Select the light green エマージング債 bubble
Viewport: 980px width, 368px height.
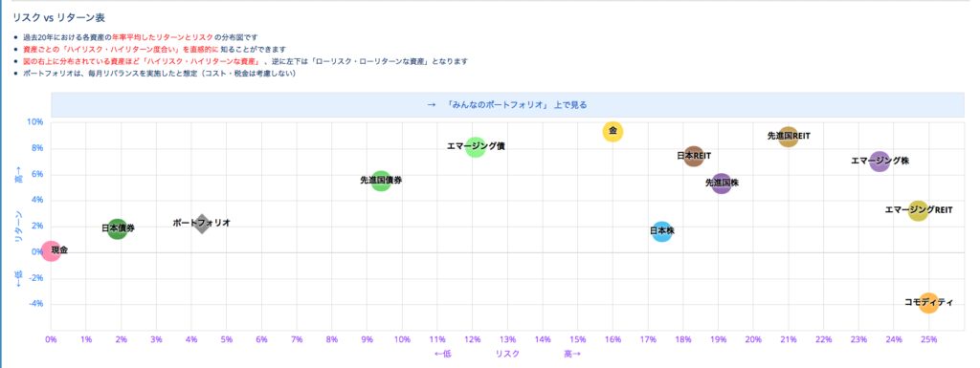click(x=476, y=147)
